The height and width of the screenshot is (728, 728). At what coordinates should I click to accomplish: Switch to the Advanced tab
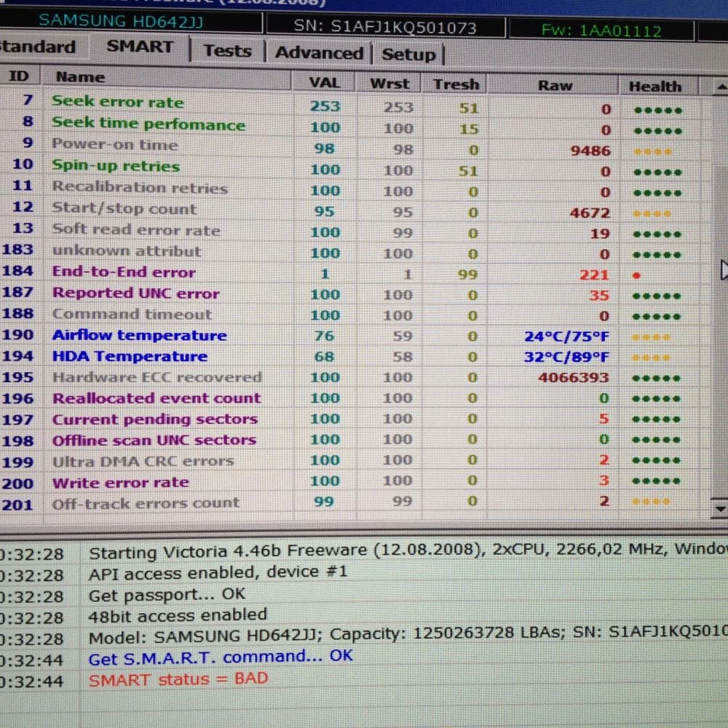(319, 52)
